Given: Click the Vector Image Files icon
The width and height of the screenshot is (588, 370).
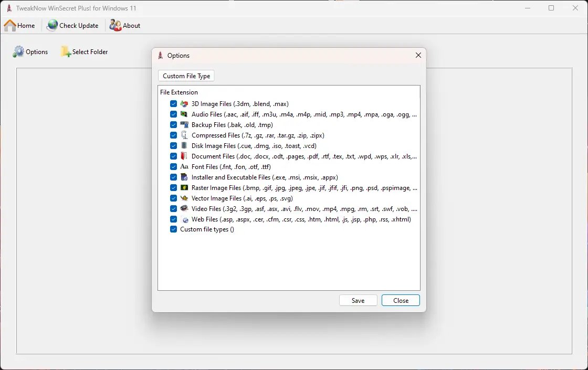Looking at the screenshot, I should pyautogui.click(x=184, y=198).
